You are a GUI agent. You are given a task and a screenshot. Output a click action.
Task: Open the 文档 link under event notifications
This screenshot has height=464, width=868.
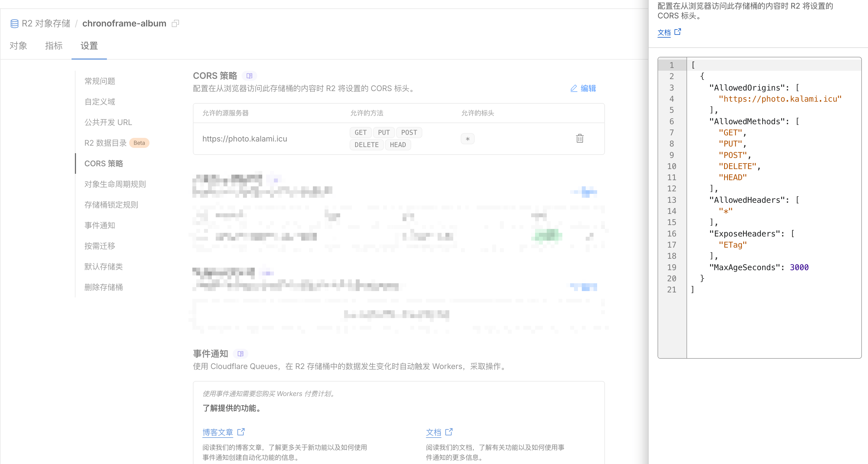[433, 432]
